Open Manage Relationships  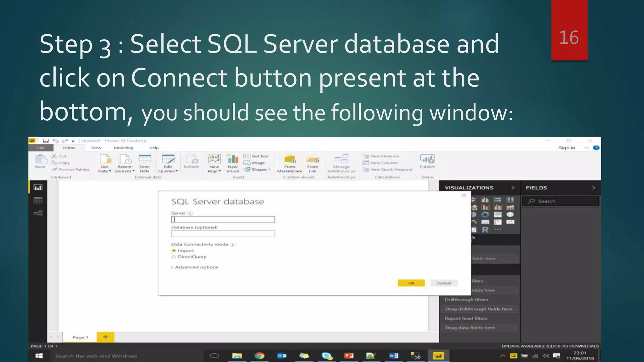point(341,163)
